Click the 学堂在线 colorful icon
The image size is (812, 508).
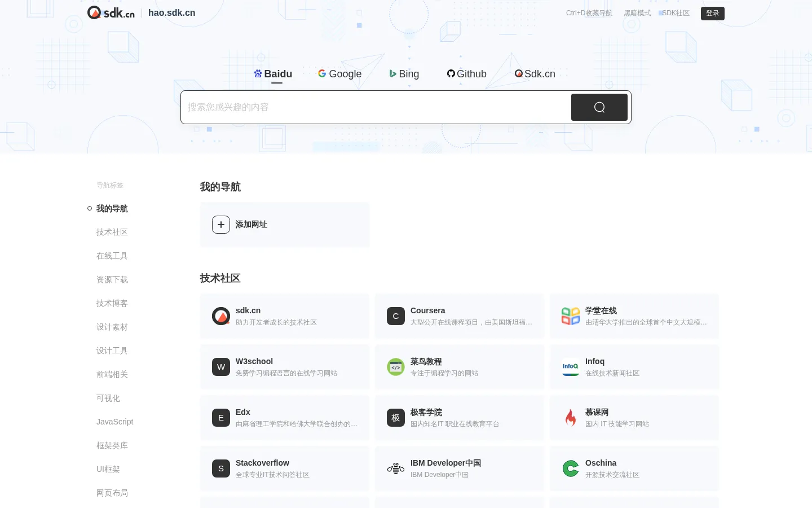[571, 316]
